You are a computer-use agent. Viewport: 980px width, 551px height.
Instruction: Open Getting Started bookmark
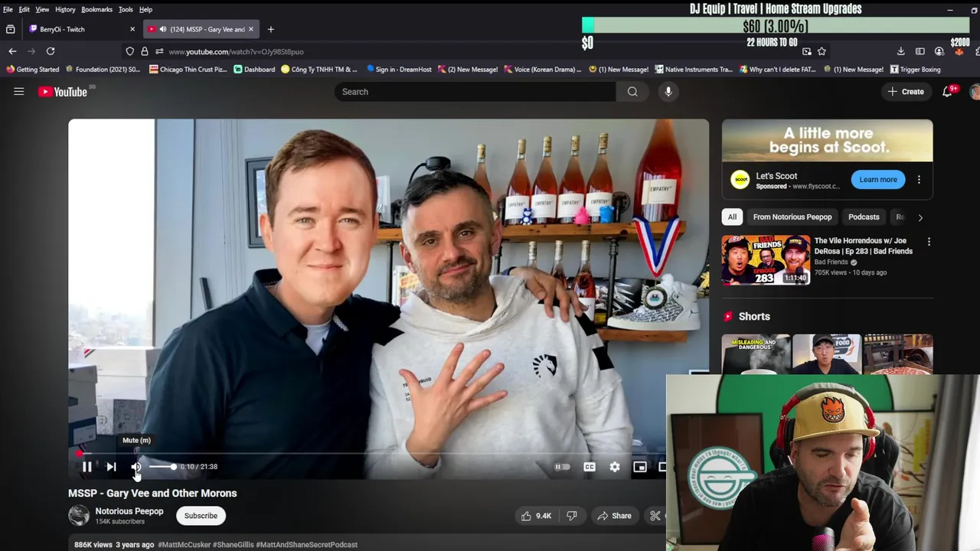(32, 69)
